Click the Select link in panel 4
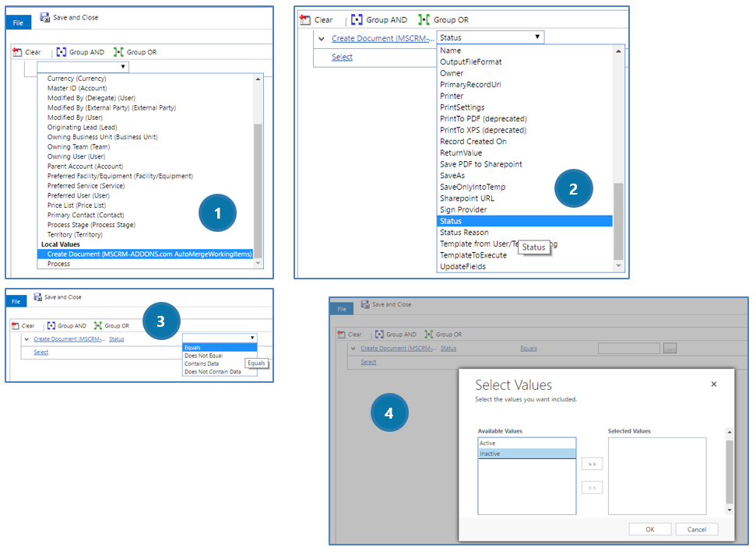 [368, 362]
